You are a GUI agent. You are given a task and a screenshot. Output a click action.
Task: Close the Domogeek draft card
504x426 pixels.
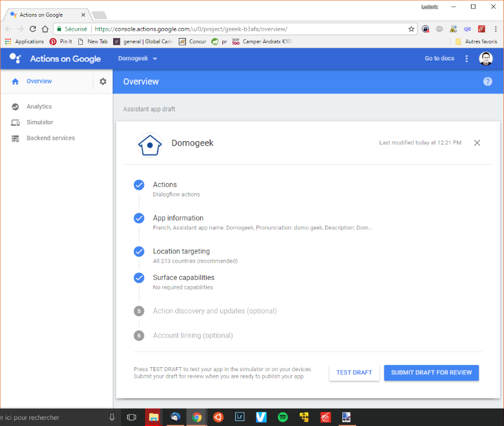[x=477, y=143]
